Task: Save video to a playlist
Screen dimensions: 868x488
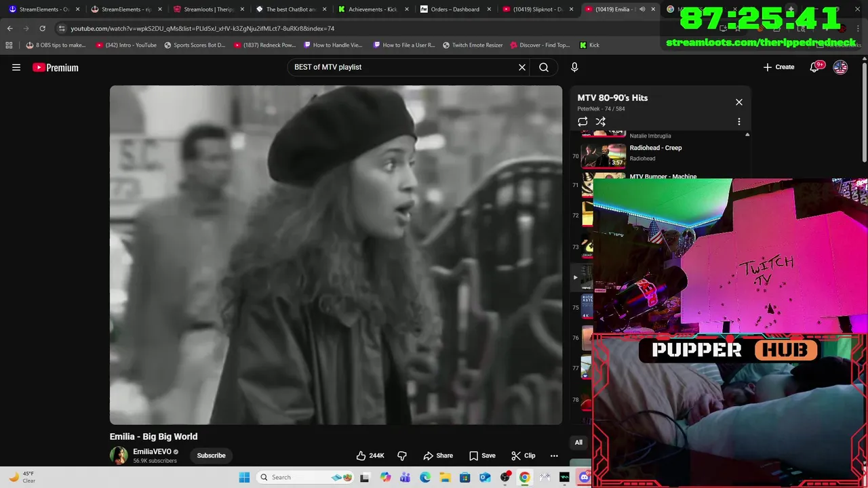Action: click(483, 455)
